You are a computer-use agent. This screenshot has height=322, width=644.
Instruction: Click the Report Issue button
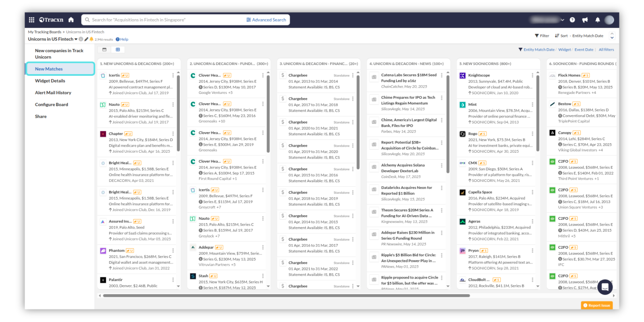coord(597,305)
